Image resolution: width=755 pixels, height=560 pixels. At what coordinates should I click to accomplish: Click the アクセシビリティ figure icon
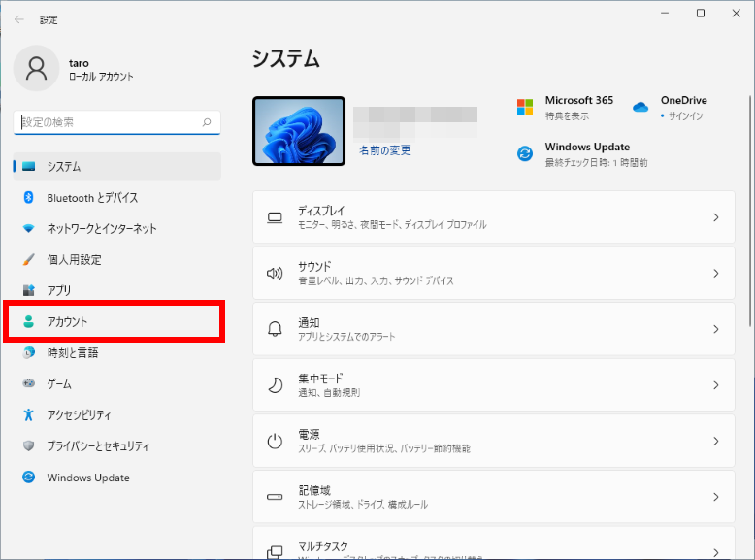coord(29,414)
